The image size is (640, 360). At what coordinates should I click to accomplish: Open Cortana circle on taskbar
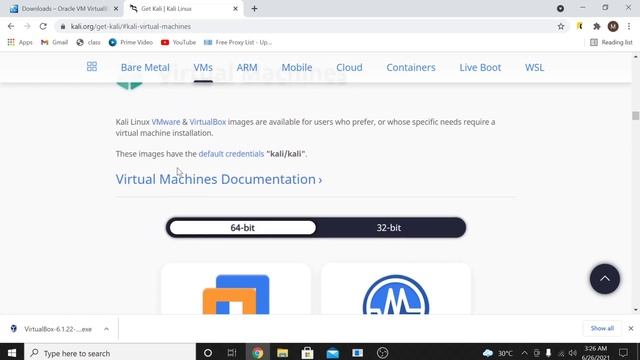coord(208,353)
